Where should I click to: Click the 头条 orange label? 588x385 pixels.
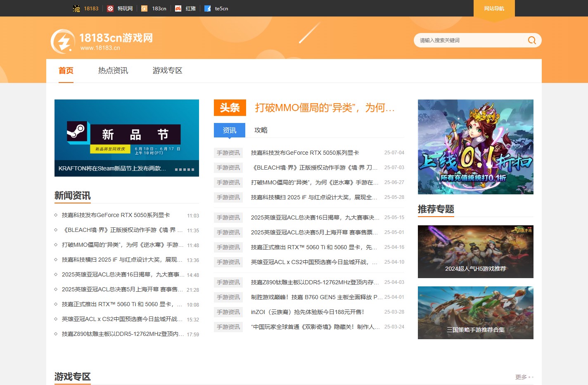[230, 108]
